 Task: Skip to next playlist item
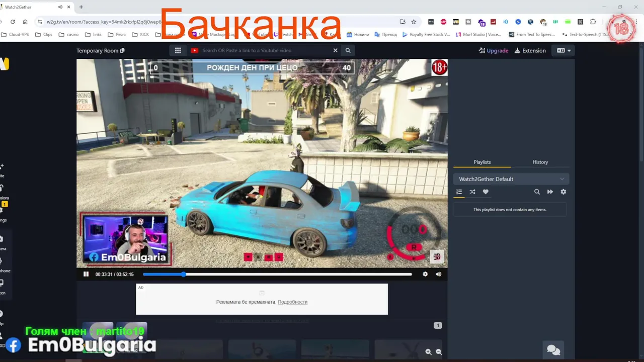(550, 192)
